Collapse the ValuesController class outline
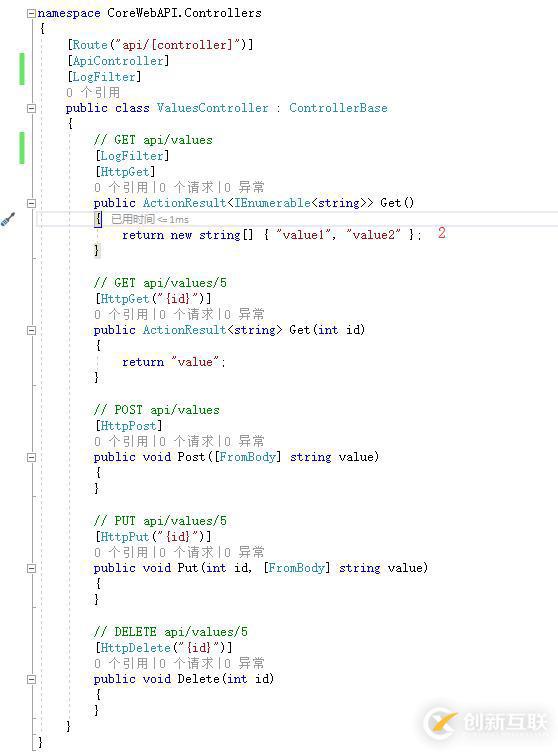Screen dimensions: 558x752 [32, 108]
